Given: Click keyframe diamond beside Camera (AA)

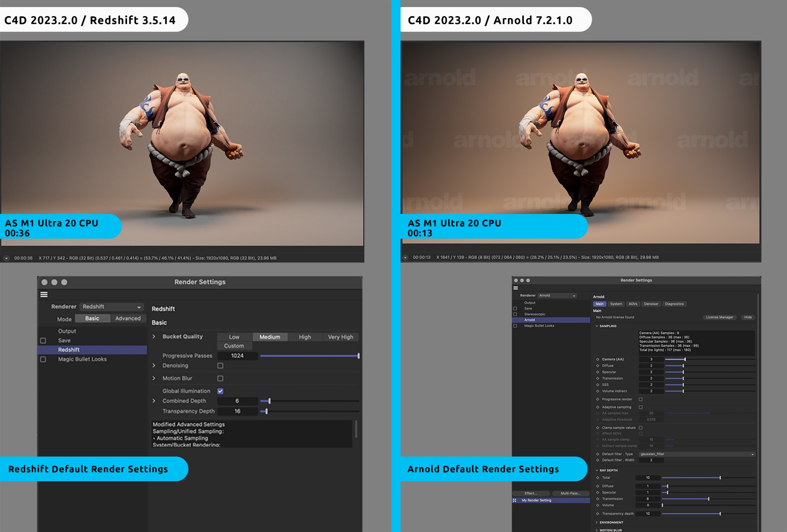Looking at the screenshot, I should (x=598, y=359).
